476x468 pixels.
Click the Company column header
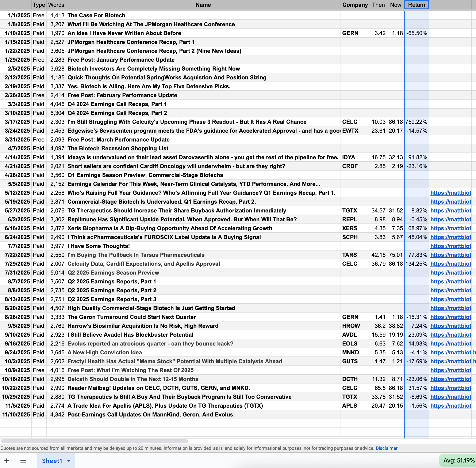tap(355, 5)
